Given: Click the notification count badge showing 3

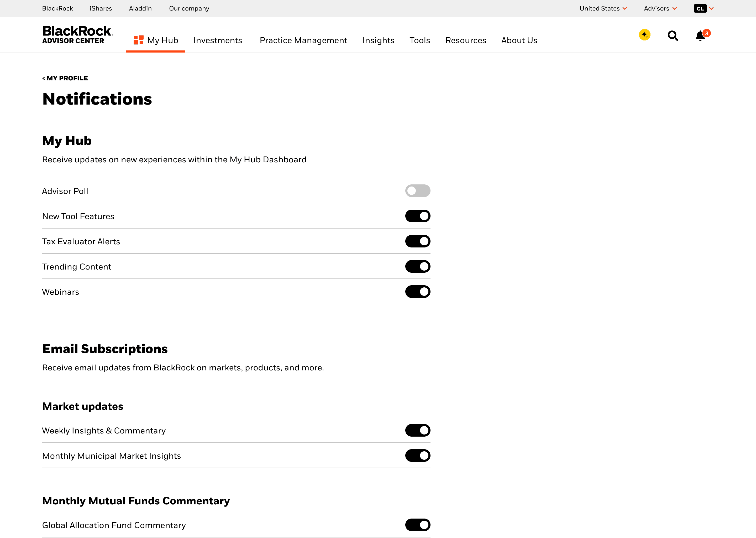Looking at the screenshot, I should pos(706,33).
